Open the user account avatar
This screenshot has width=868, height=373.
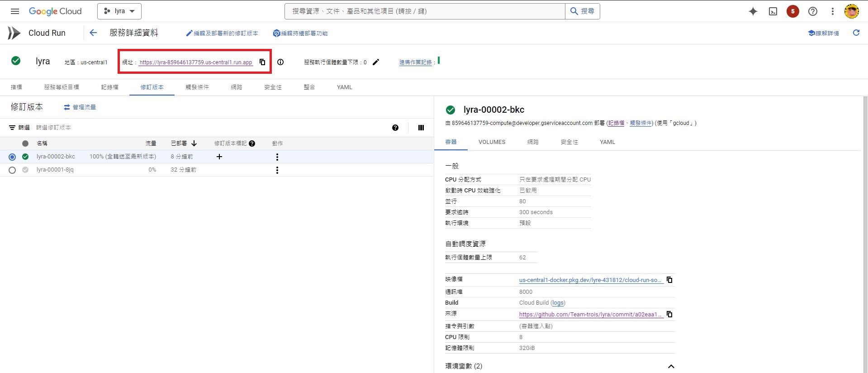coord(852,11)
